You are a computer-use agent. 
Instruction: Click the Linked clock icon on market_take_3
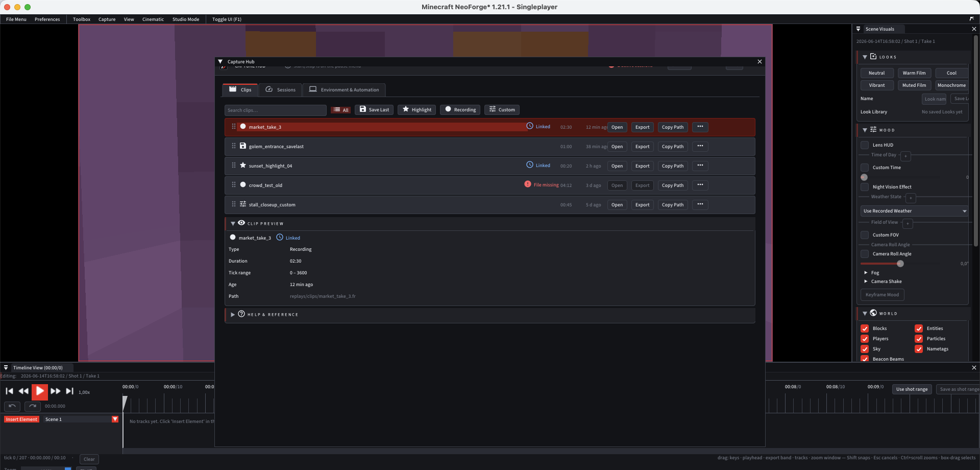530,126
